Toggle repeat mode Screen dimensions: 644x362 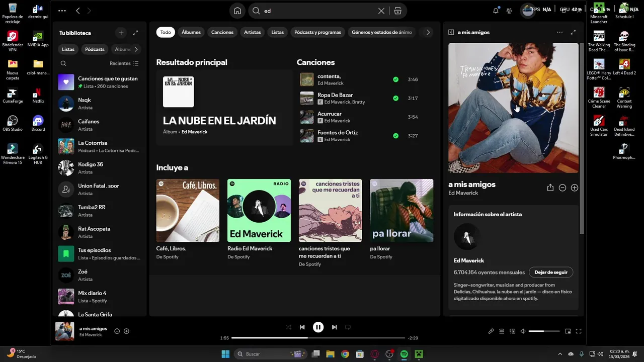(348, 327)
